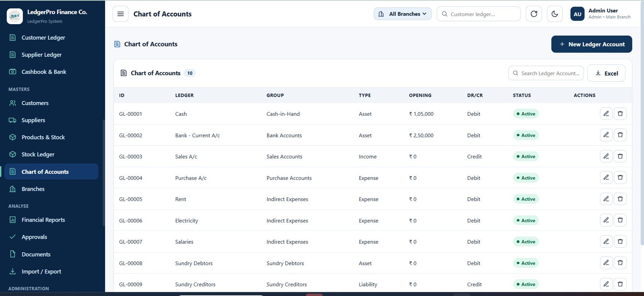Click the New Ledger Account button

[x=592, y=44]
